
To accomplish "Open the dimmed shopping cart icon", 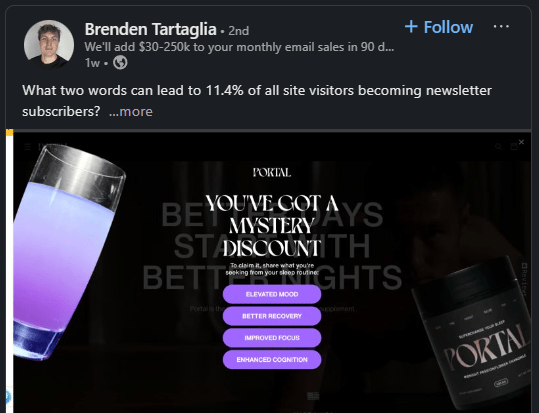I will (x=514, y=147).
